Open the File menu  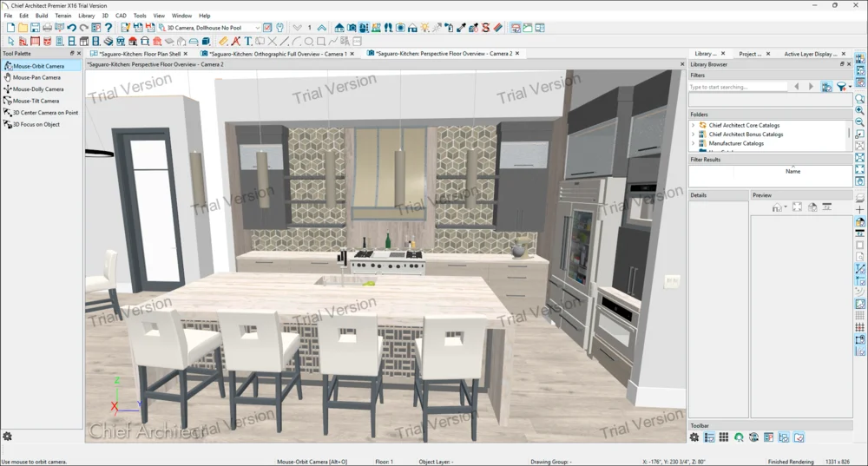pos(9,16)
